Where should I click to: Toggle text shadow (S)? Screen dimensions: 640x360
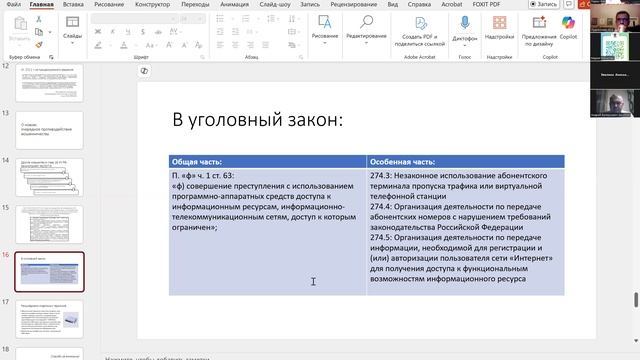(x=143, y=31)
